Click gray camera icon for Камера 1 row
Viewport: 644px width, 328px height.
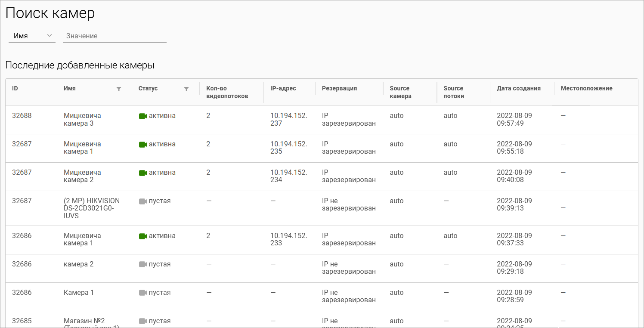point(143,293)
